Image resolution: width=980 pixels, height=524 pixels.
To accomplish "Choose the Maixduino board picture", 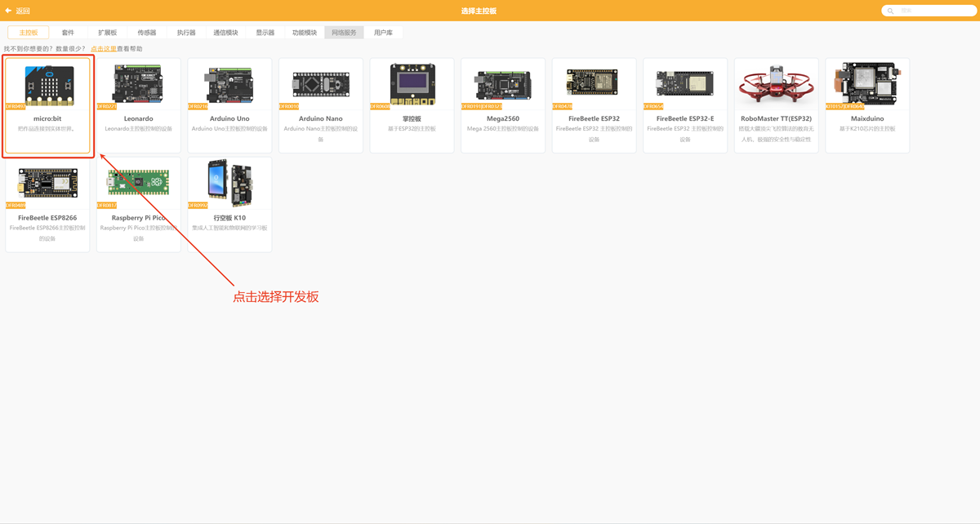I will [x=867, y=84].
